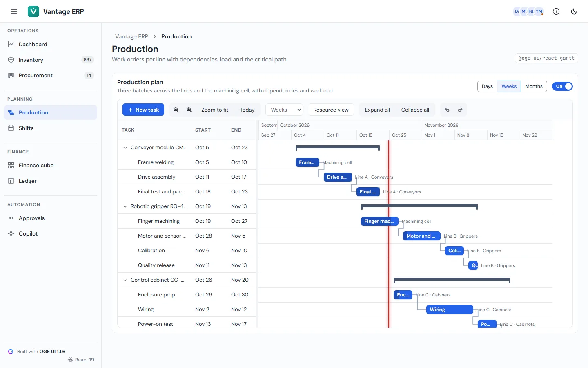Click the Copilot sparkle icon
The height and width of the screenshot is (368, 588).
11,233
